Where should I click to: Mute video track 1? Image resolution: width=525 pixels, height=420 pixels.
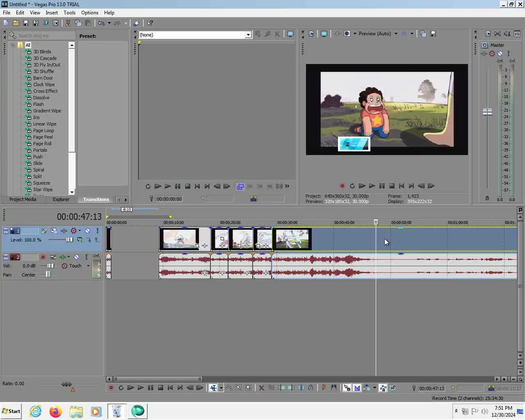87,231
